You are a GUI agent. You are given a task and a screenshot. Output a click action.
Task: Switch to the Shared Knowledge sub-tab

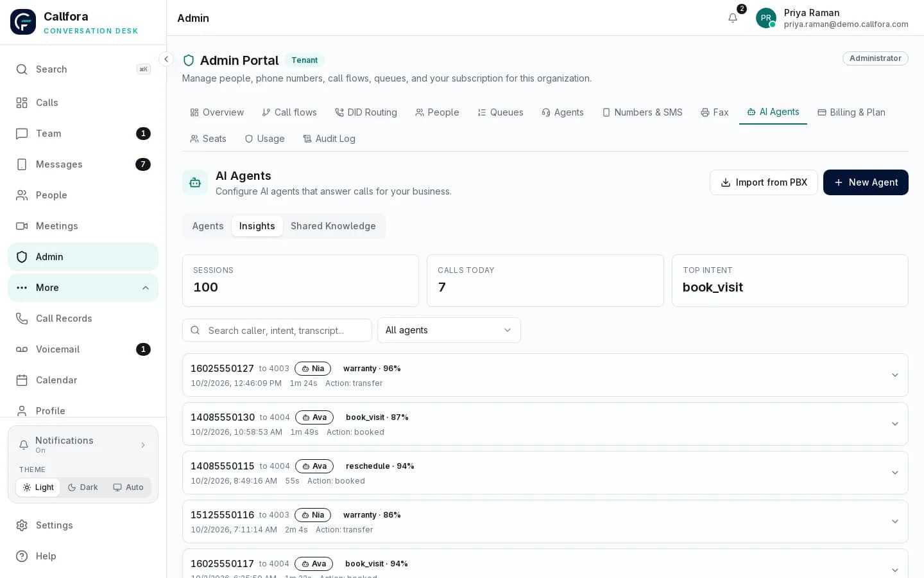pos(333,226)
